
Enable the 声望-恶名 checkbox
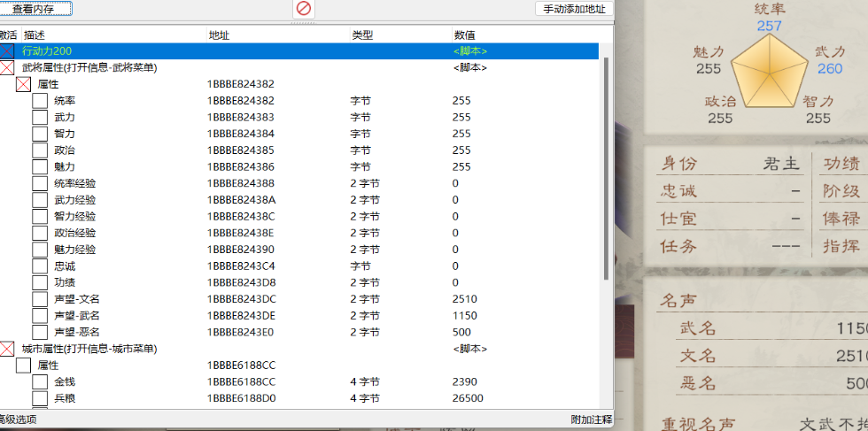click(x=40, y=333)
